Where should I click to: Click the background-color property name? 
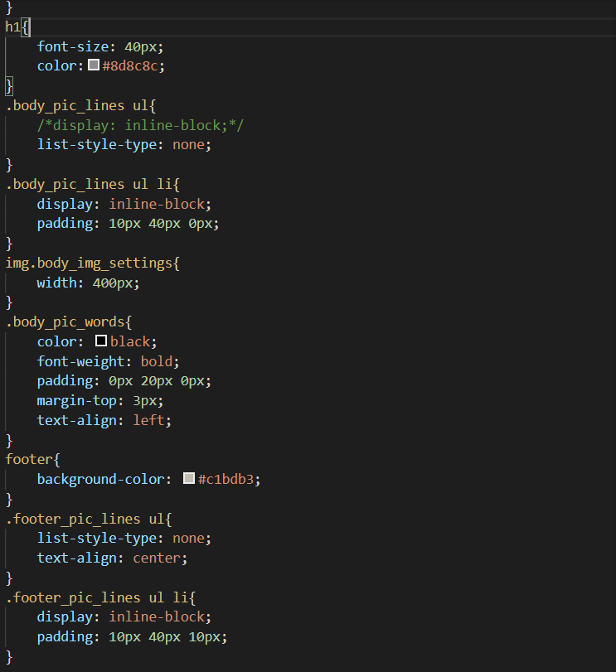pos(104,479)
